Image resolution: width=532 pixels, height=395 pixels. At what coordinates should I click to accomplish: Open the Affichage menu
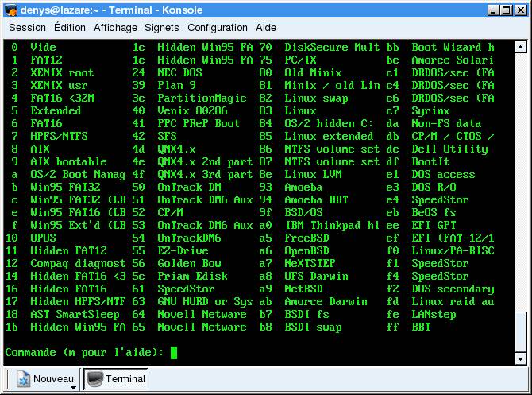pos(115,28)
